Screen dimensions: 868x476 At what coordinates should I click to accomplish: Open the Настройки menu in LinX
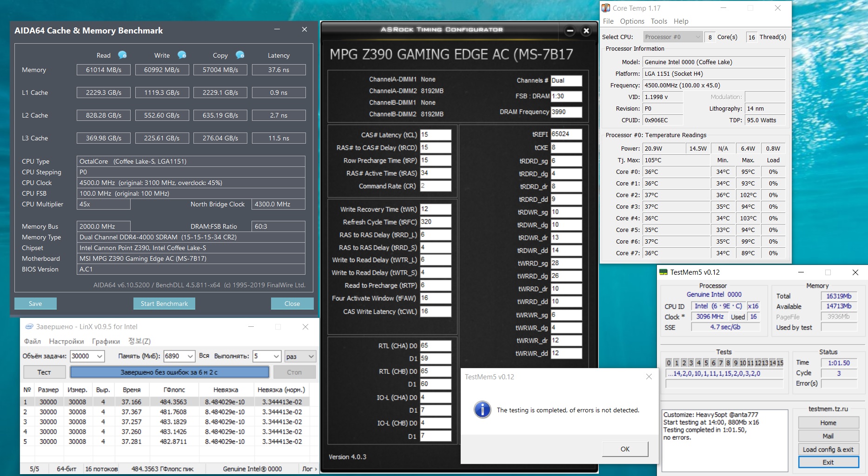[66, 341]
